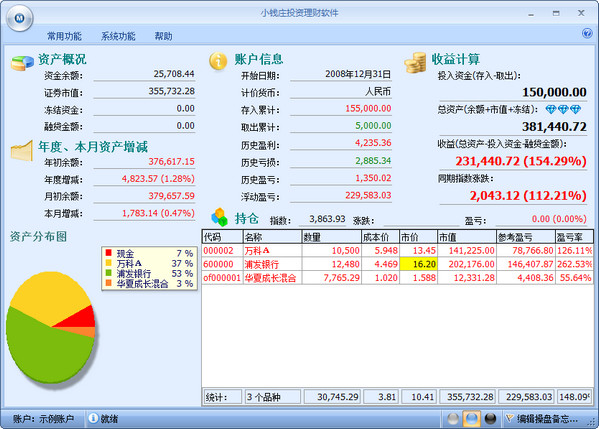Select the row with code 000002
599x429 pixels.
pos(398,251)
